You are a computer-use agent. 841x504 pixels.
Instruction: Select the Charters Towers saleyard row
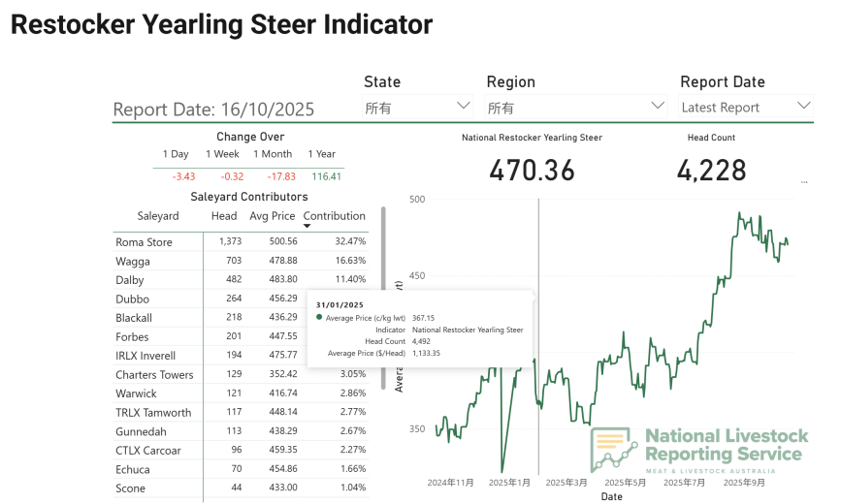pyautogui.click(x=154, y=375)
